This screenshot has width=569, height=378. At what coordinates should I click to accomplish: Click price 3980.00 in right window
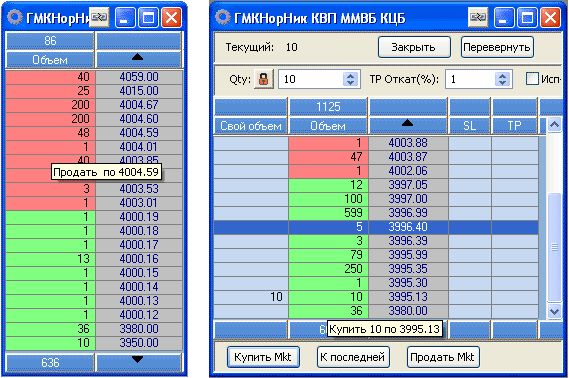(x=408, y=311)
